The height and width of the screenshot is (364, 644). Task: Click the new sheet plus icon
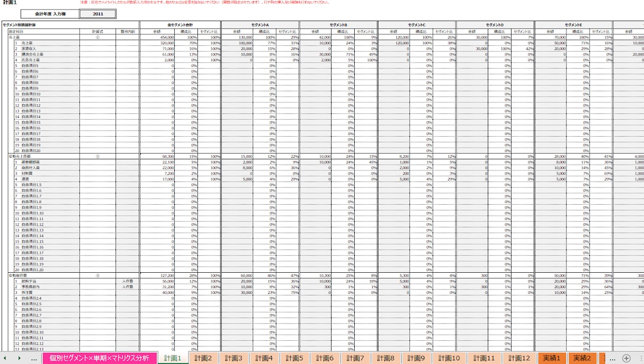point(626,358)
